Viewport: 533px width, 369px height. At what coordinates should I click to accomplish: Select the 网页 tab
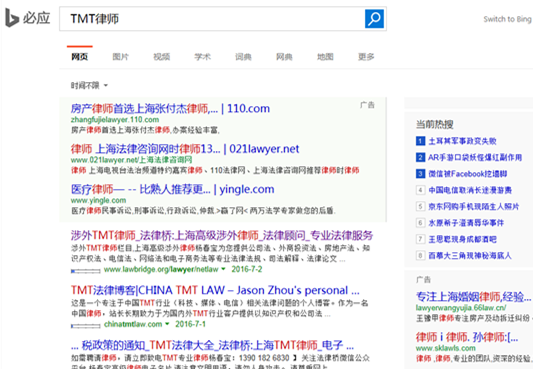point(80,57)
